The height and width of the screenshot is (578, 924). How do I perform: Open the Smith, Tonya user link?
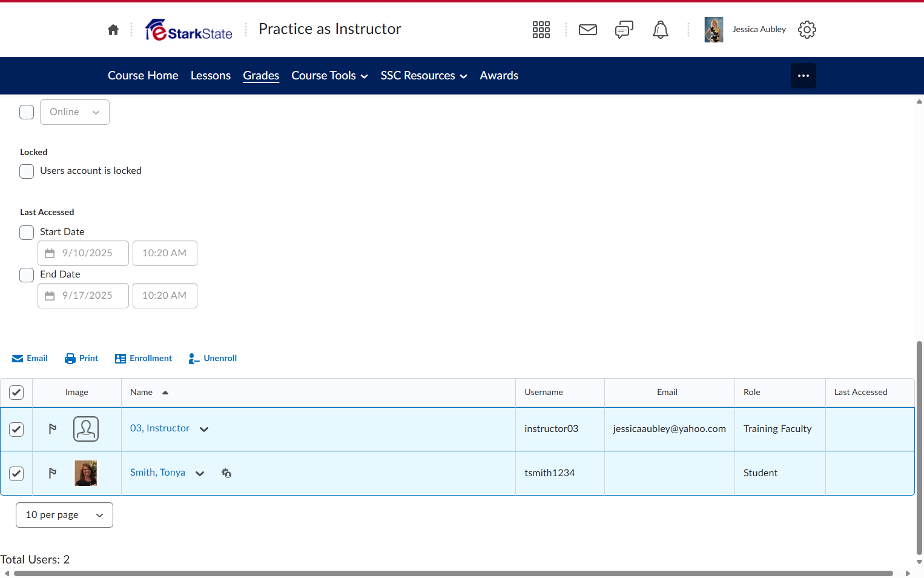[157, 473]
